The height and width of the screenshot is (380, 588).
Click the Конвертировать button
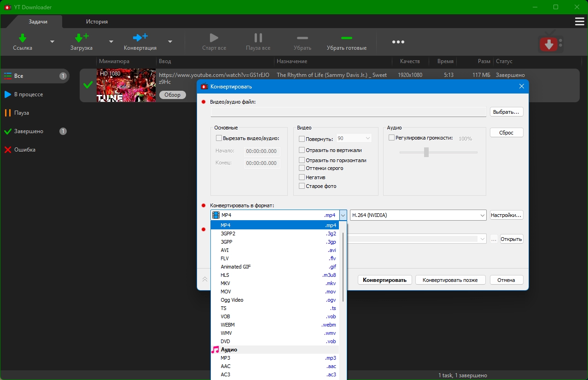pyautogui.click(x=384, y=280)
